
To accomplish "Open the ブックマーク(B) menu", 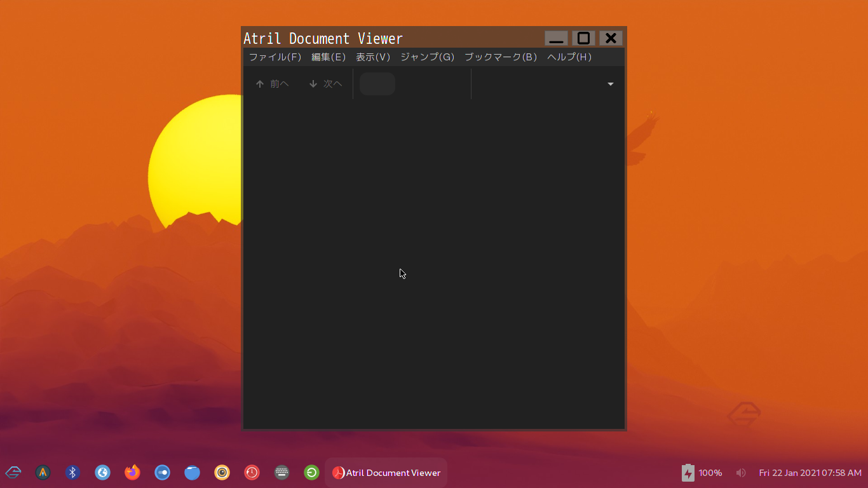I will (x=501, y=57).
